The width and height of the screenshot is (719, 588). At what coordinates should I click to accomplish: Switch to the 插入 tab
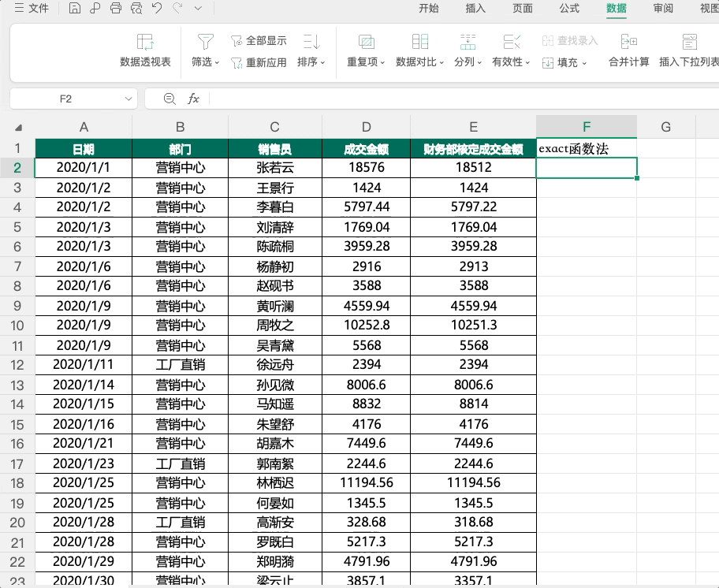point(475,8)
